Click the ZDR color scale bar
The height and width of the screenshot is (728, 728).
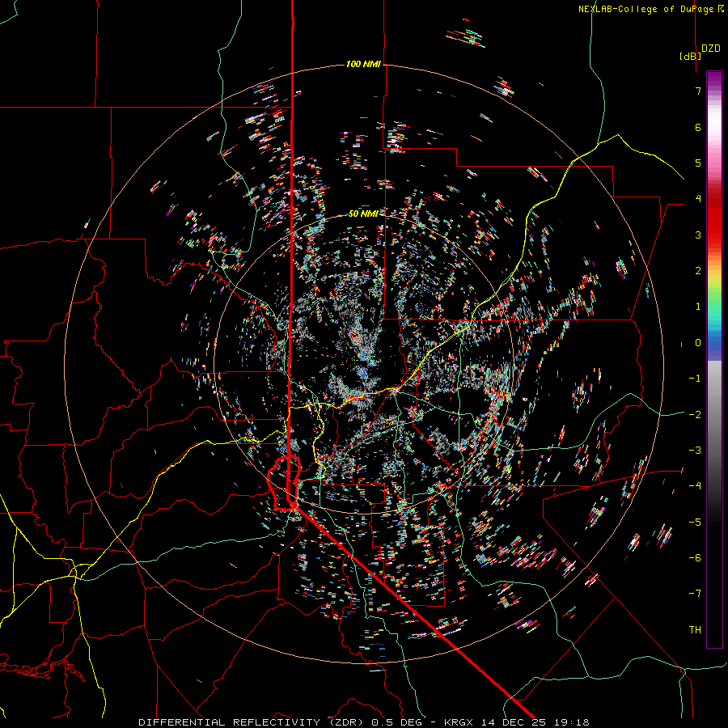pos(714,359)
